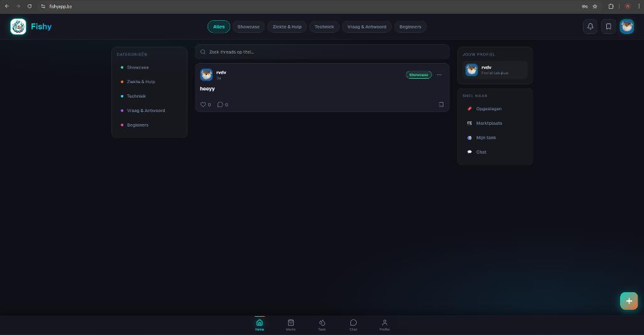Screen dimensions: 644x335
Task: Select the Home bottom navigation icon
Action: [259, 324]
